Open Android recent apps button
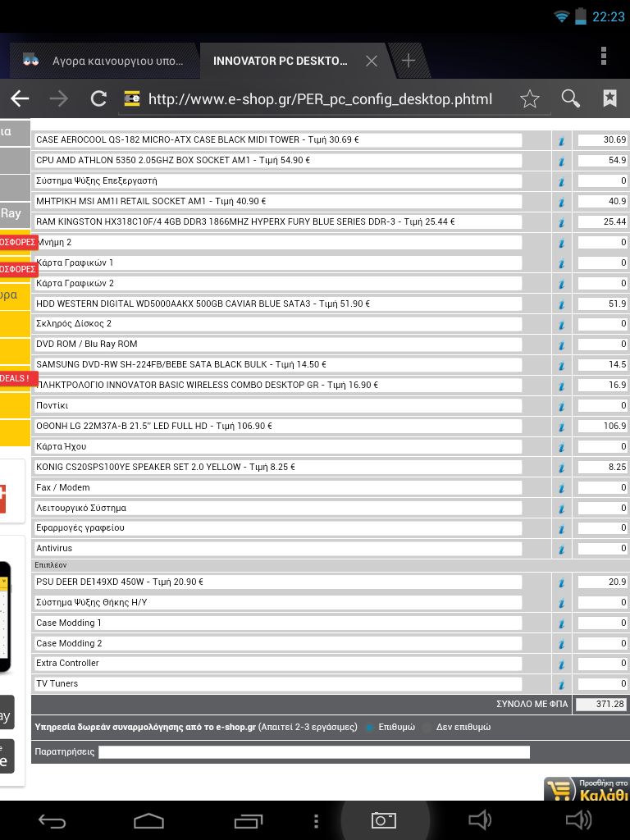Image resolution: width=630 pixels, height=840 pixels. pyautogui.click(x=249, y=820)
